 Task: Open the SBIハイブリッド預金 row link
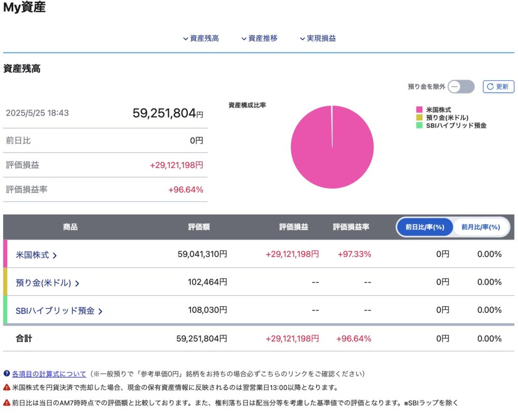pos(55,311)
